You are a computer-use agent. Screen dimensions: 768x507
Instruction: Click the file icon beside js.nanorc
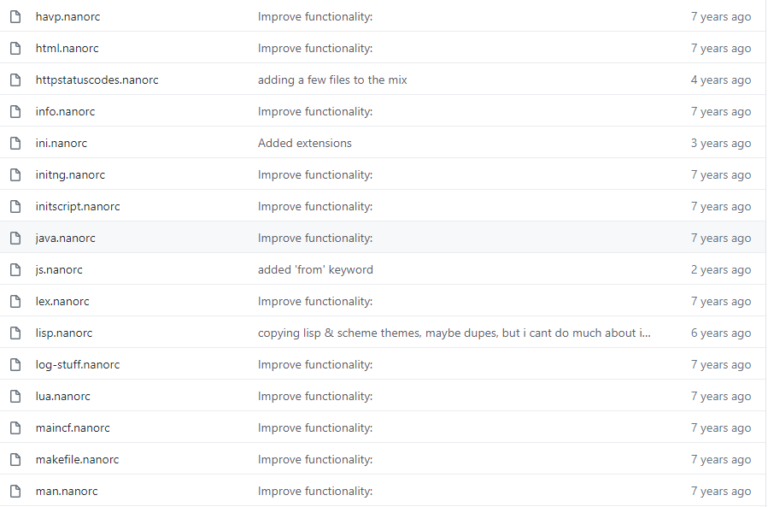pos(15,270)
